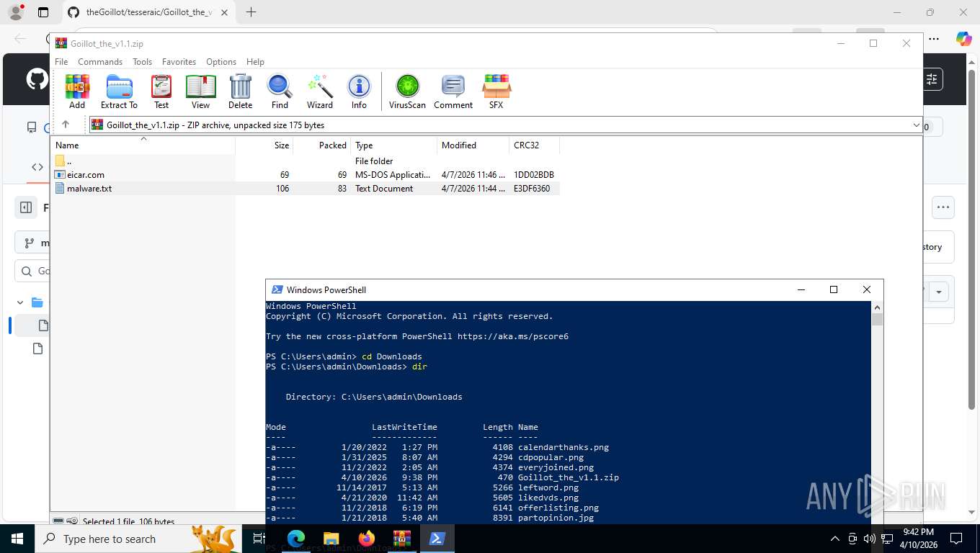The image size is (980, 553).
Task: Open File Explorer from the taskbar
Action: click(331, 539)
